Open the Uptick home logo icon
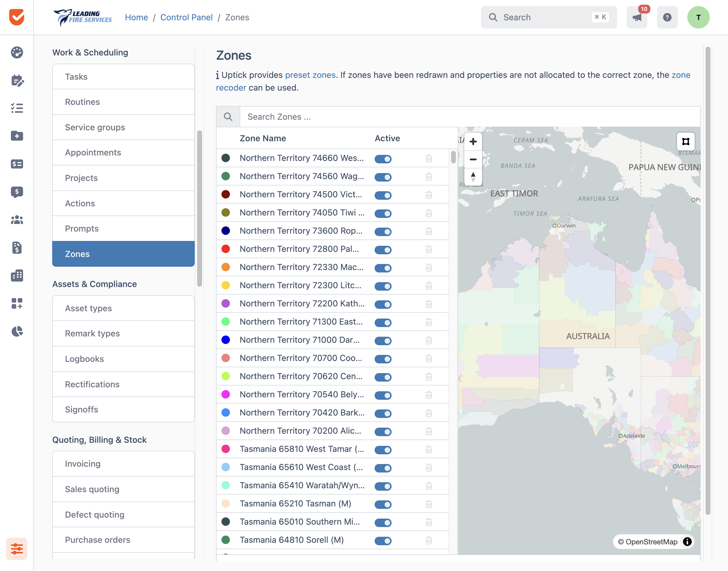The image size is (728, 571). tap(17, 17)
